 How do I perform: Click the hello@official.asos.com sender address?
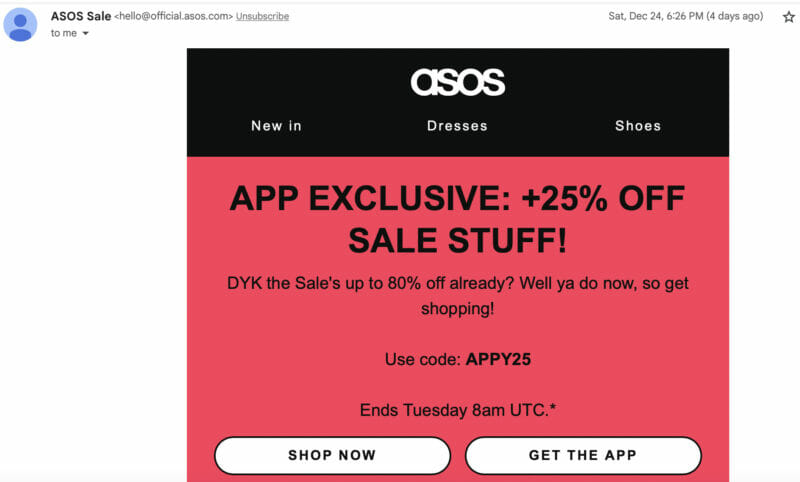[x=174, y=17]
